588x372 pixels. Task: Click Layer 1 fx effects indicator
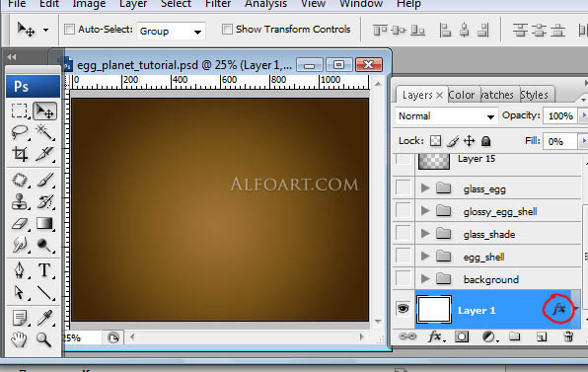558,309
